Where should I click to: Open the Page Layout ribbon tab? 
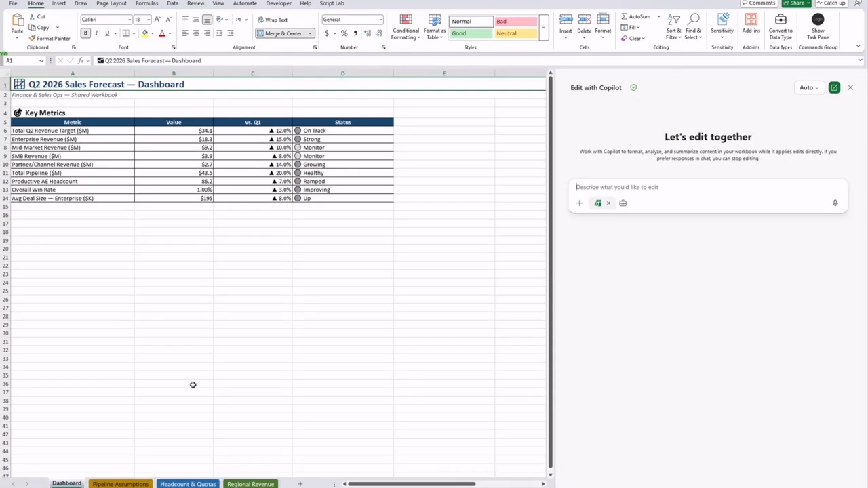[111, 3]
